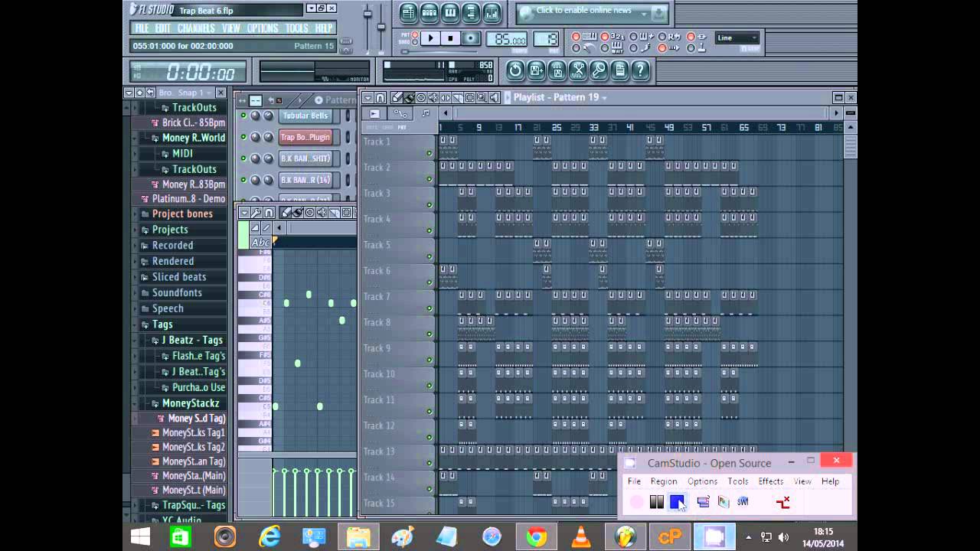Select the Mute tool in the Playlist toolbar

tap(432, 98)
